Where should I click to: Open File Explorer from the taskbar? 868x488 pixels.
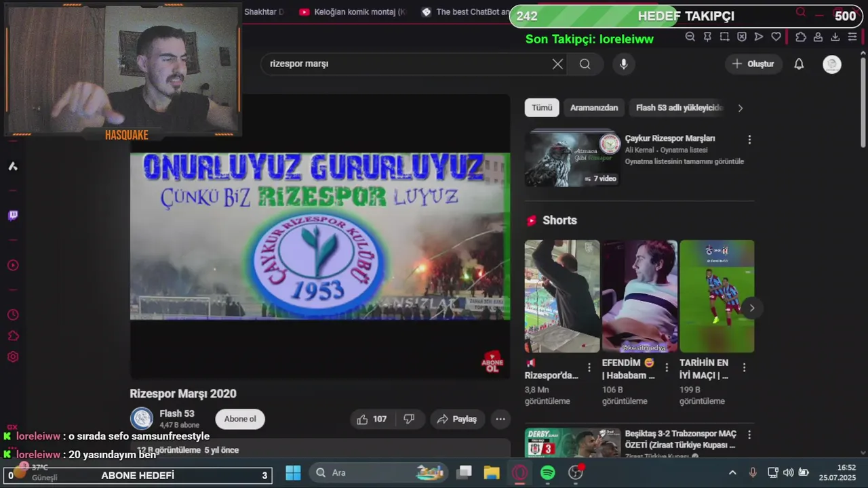492,473
